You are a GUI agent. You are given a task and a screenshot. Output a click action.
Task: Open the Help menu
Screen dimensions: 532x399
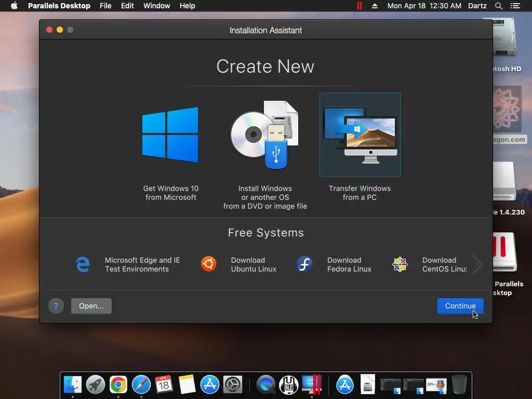point(187,6)
